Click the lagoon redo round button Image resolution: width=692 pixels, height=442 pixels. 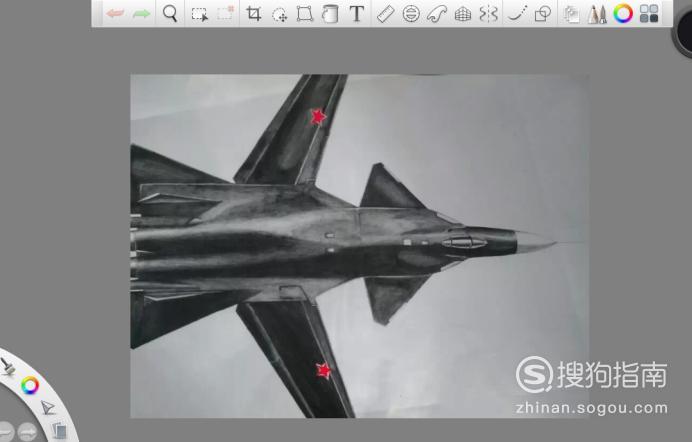pyautogui.click(x=27, y=431)
